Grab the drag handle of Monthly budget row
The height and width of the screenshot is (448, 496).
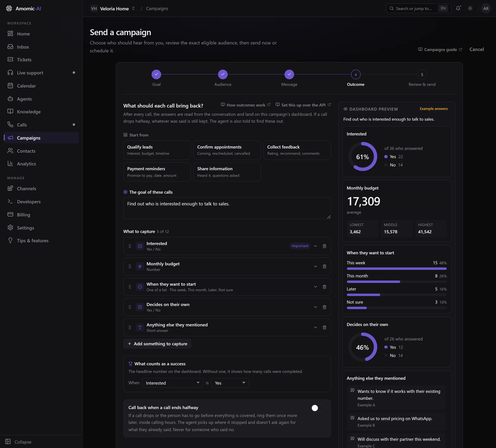coord(130,266)
